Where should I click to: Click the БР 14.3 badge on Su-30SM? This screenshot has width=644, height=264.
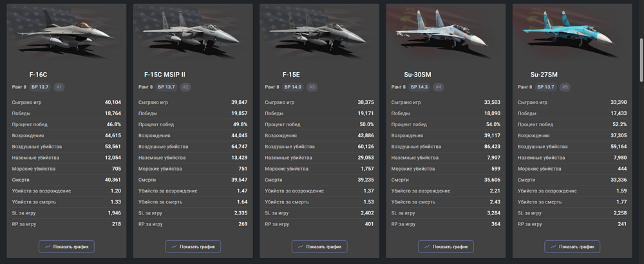(x=419, y=87)
